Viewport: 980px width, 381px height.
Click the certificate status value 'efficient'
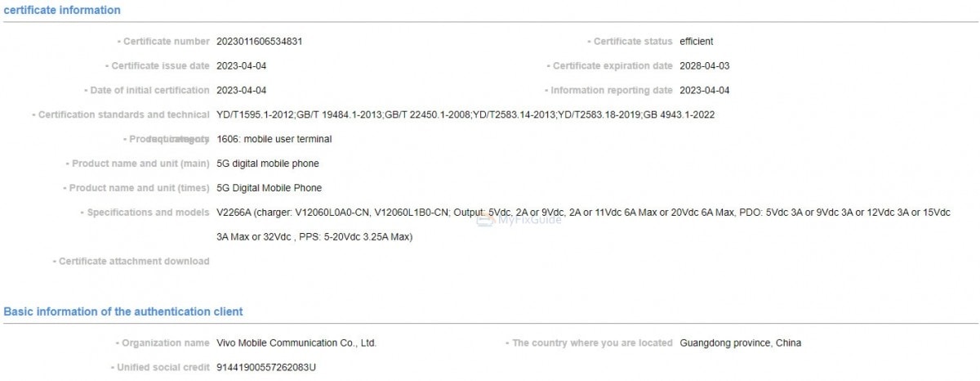696,42
